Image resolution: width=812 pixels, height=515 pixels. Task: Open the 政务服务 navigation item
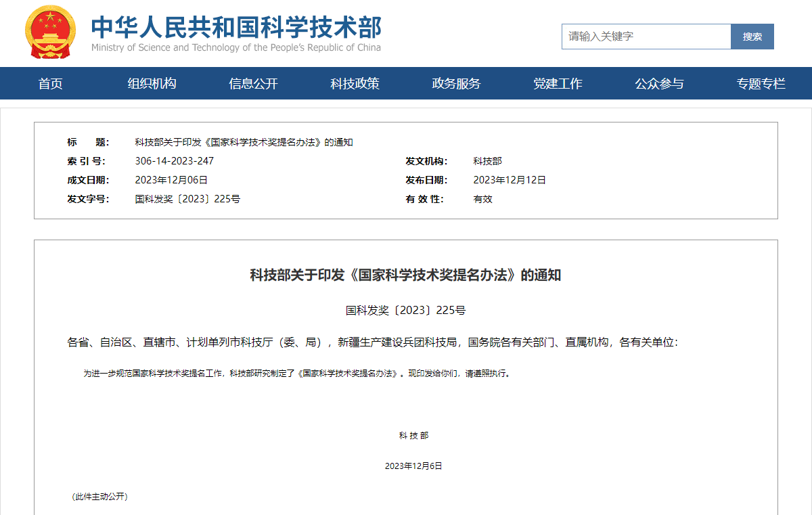(457, 83)
